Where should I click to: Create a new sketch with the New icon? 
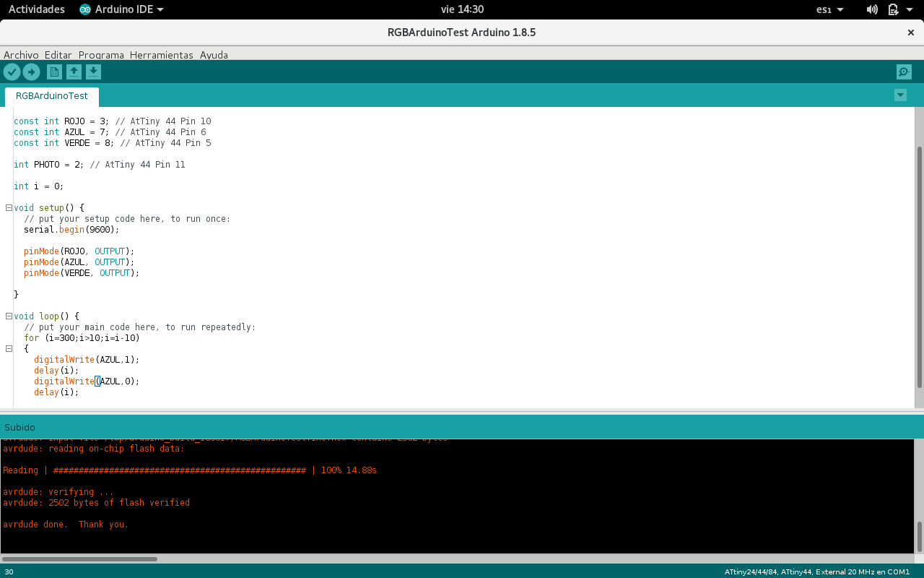coord(54,72)
